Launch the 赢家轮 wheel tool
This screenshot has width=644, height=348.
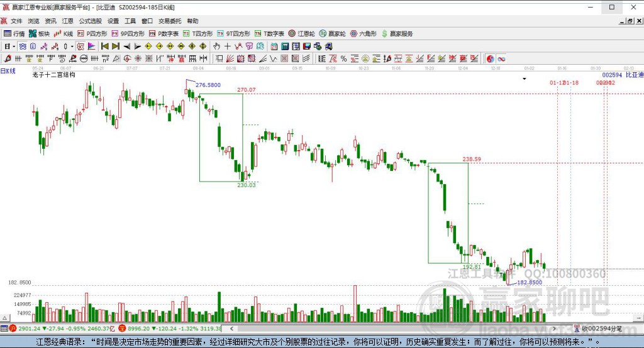click(333, 34)
